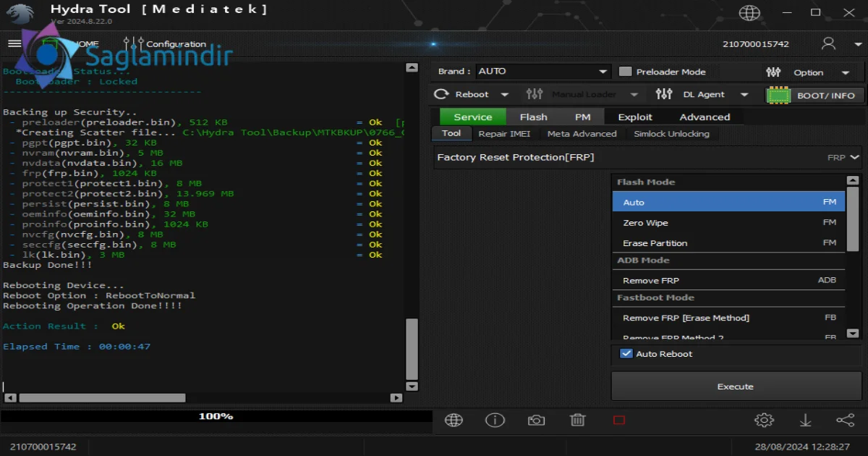
Task: Toggle the Preloader Mode checkbox
Action: 626,72
